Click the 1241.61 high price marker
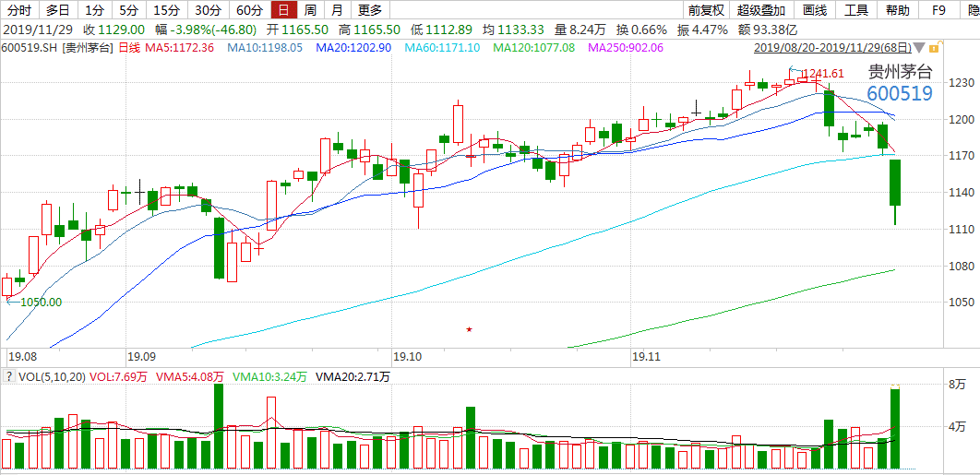 [x=822, y=73]
